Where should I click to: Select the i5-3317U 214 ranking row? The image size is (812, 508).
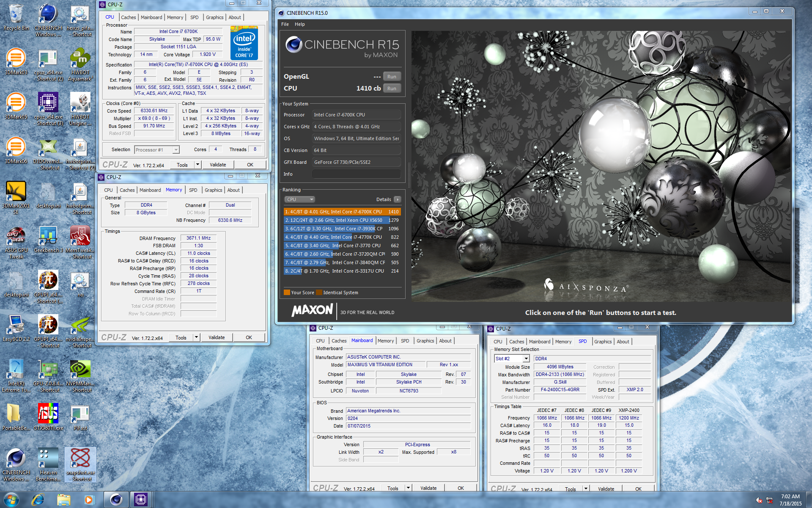[342, 271]
